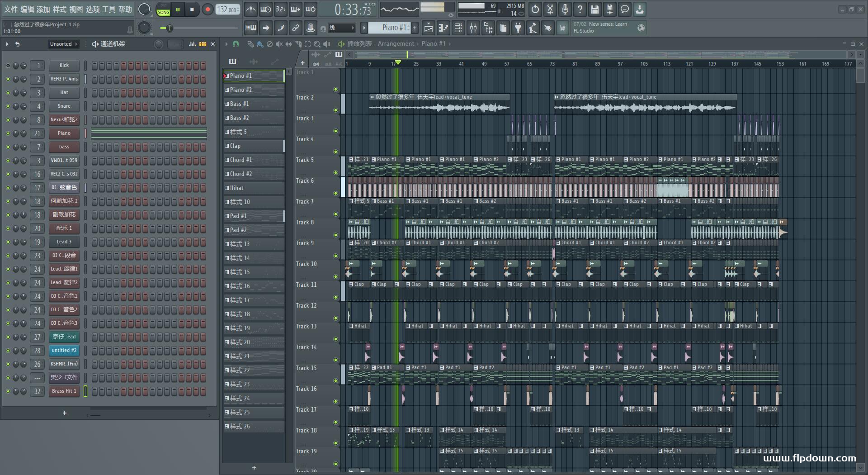The height and width of the screenshot is (475, 868).
Task: Open the 样式 menu
Action: point(60,9)
